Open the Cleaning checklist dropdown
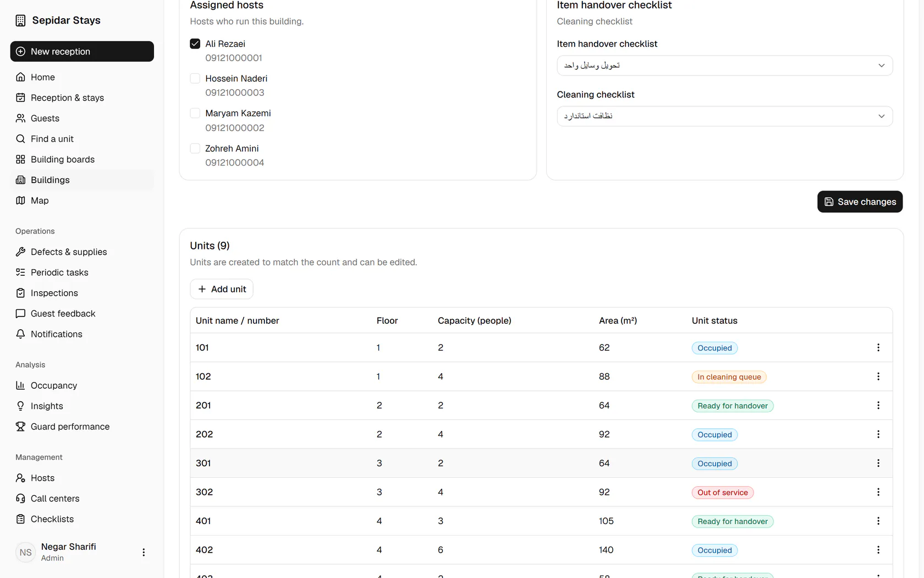The width and height of the screenshot is (924, 578). coord(724,116)
